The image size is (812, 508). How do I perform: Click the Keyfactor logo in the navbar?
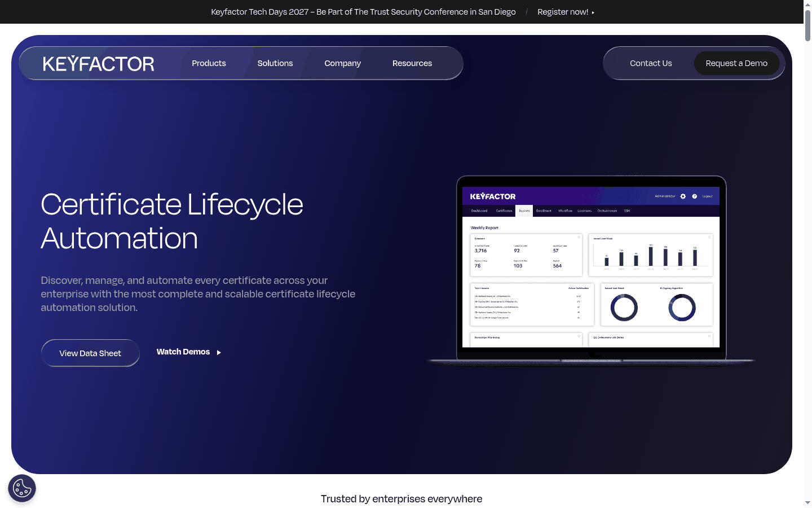(99, 64)
